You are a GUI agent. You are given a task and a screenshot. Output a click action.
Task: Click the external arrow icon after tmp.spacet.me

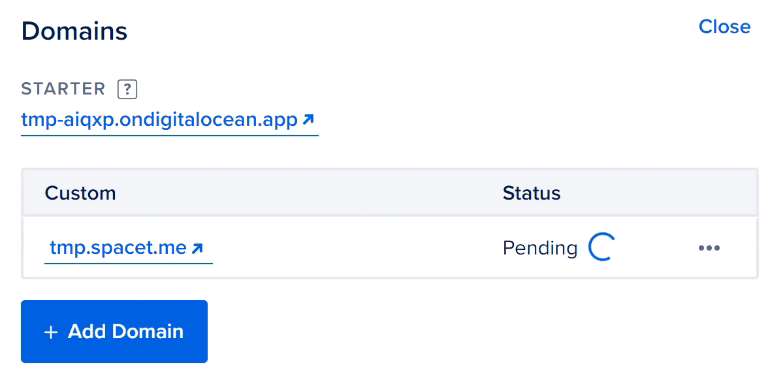coord(197,248)
